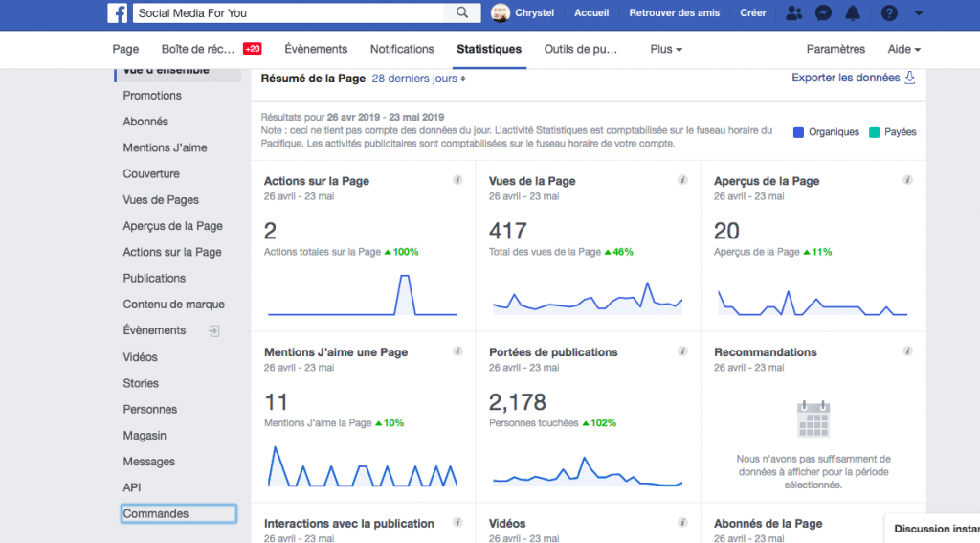Expand the Aide menu
Image resolution: width=980 pixels, height=543 pixels.
pos(903,49)
